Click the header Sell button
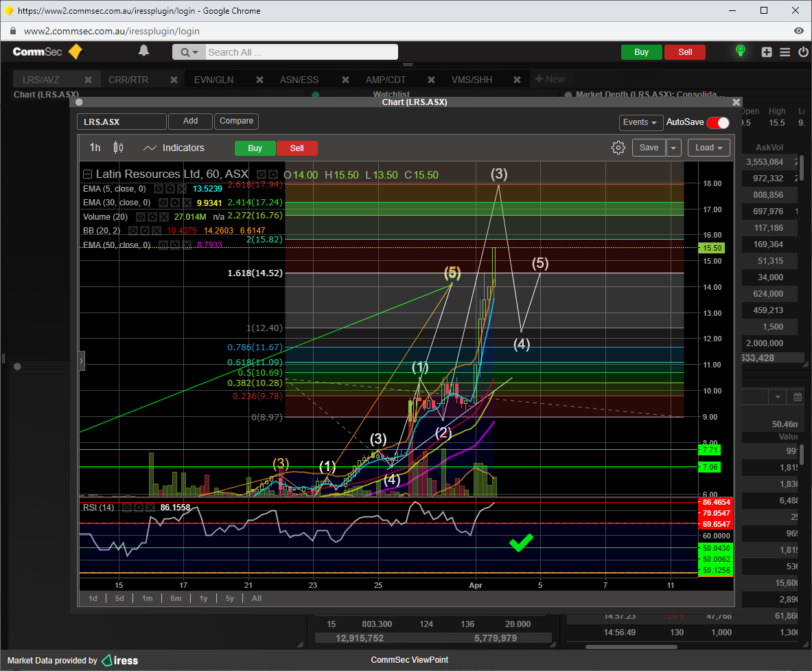 685,52
